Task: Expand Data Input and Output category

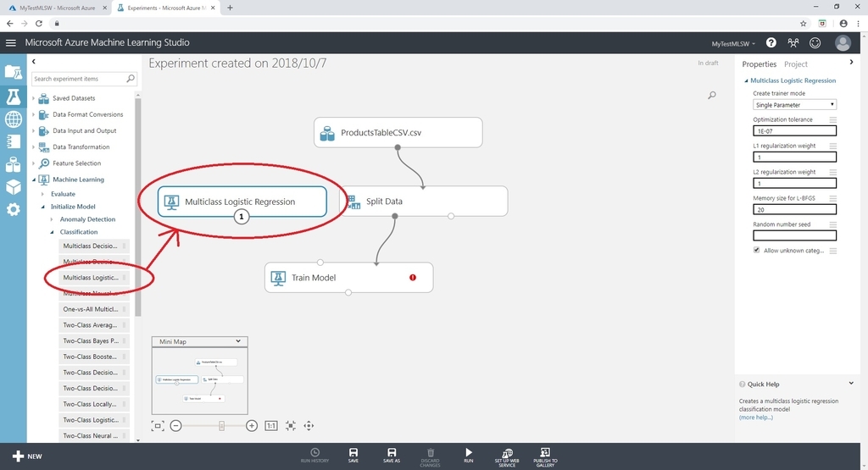Action: coord(33,131)
